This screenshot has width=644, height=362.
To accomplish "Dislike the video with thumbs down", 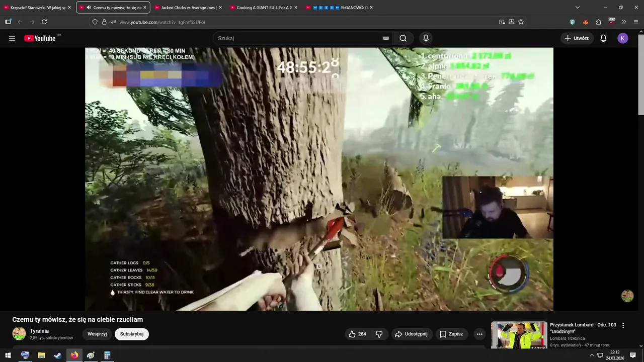I will pyautogui.click(x=379, y=334).
